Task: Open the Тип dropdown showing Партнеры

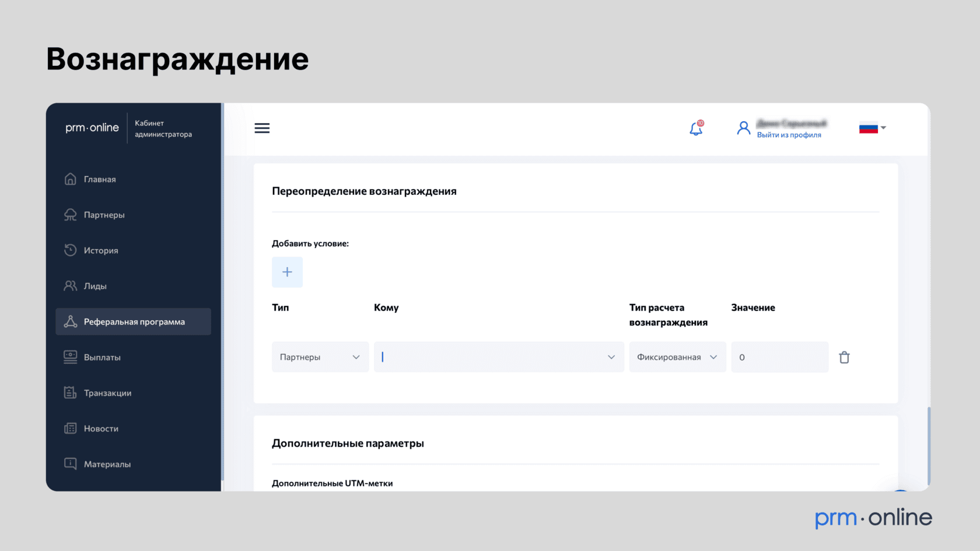Action: 320,357
